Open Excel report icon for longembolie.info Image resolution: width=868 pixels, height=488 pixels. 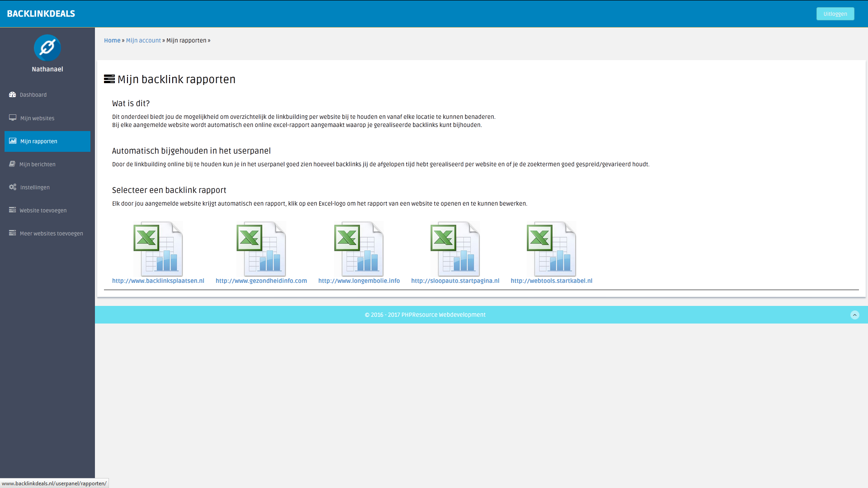pyautogui.click(x=359, y=249)
